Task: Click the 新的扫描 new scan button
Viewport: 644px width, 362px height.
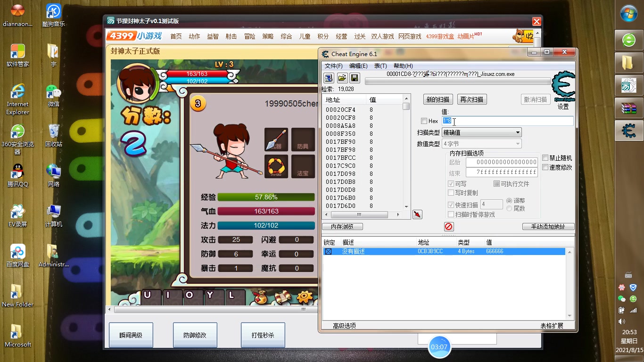Action: coord(438,99)
